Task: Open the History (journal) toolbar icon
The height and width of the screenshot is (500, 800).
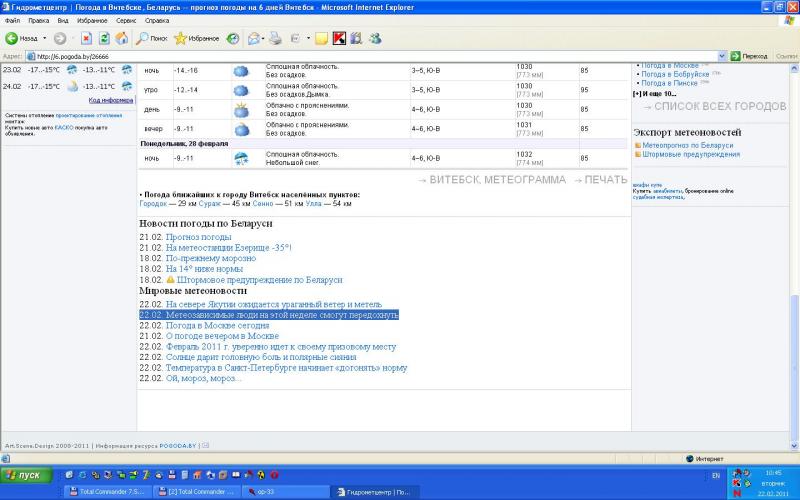Action: point(233,38)
